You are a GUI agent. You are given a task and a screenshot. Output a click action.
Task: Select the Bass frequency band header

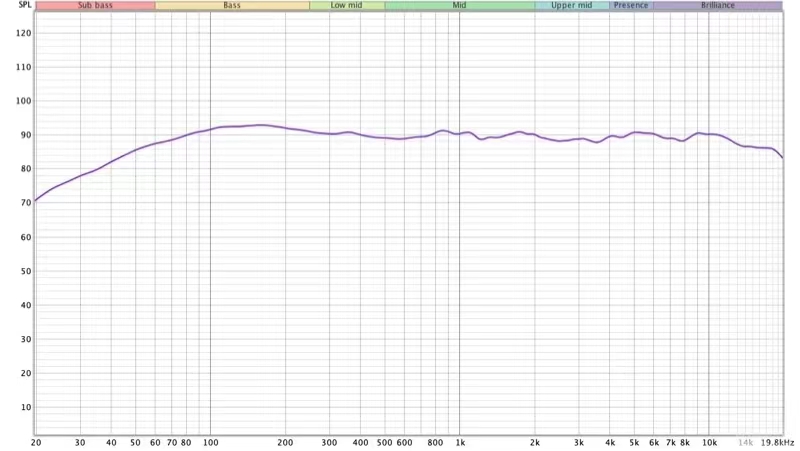(232, 6)
